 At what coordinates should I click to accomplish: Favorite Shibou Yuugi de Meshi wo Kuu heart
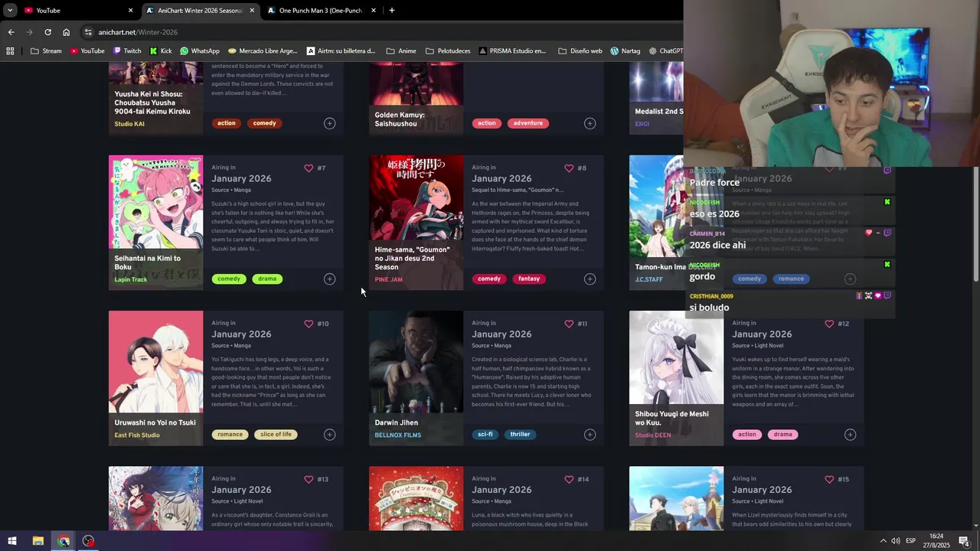click(829, 324)
